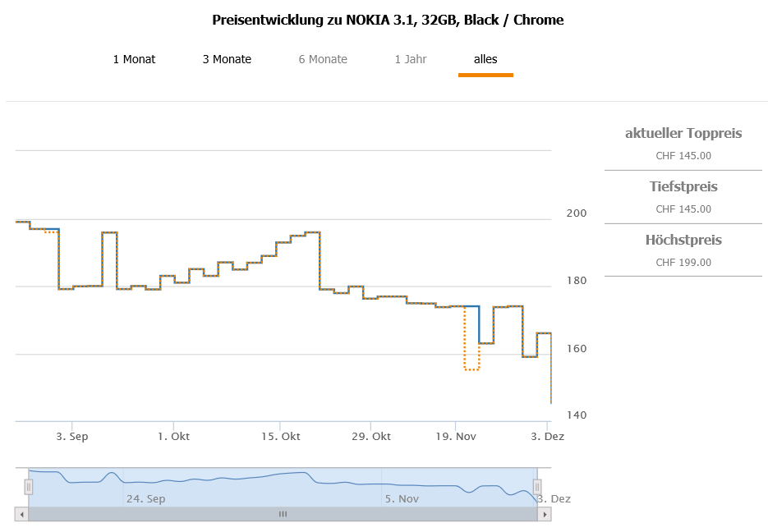Select the alles tab
The width and height of the screenshot is (768, 532).
point(485,59)
